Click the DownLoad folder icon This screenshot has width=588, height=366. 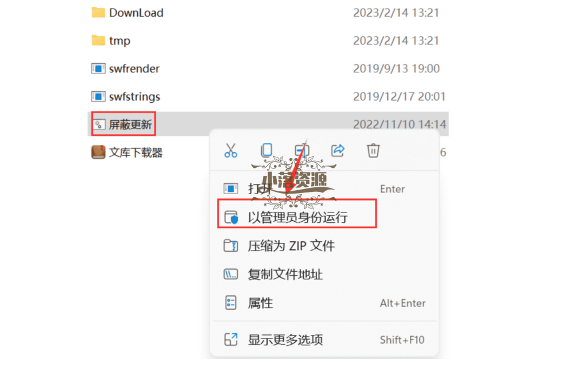click(x=98, y=13)
